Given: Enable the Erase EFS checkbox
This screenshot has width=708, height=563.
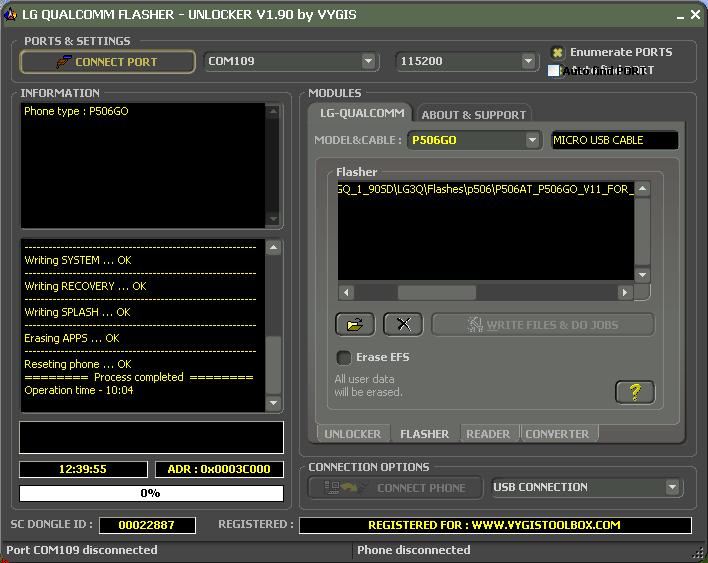Looking at the screenshot, I should pos(344,358).
